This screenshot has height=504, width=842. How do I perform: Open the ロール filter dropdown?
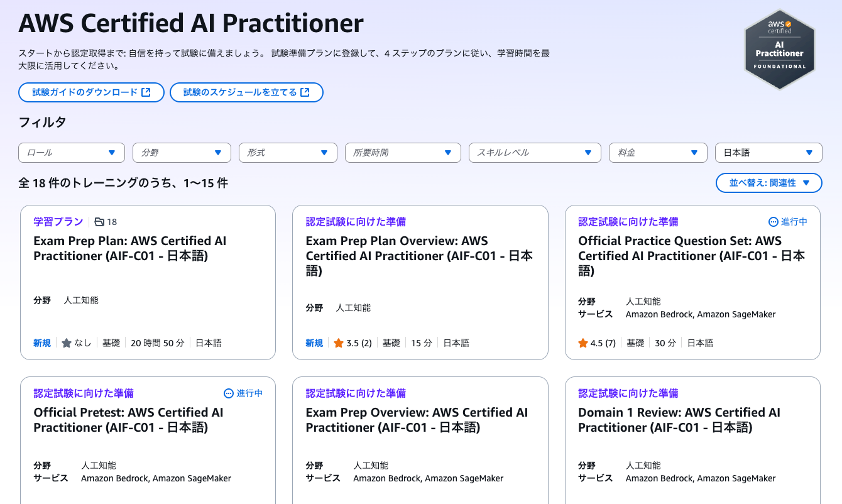(x=72, y=153)
